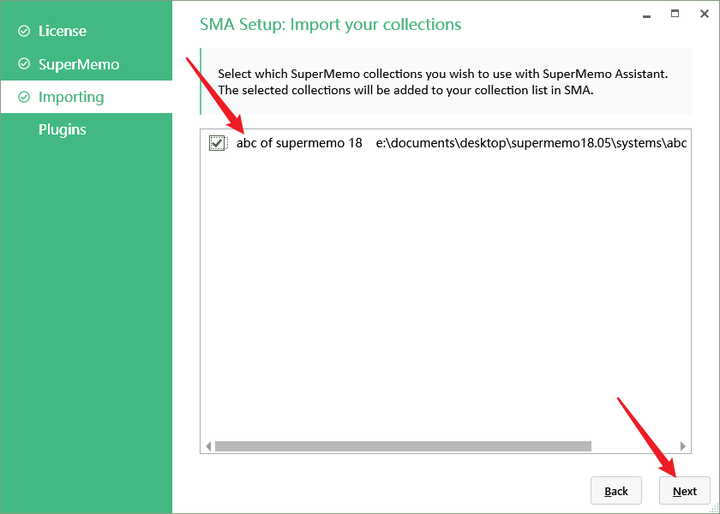Click the checkmark icon beside Importing
720x514 pixels.
coord(24,97)
